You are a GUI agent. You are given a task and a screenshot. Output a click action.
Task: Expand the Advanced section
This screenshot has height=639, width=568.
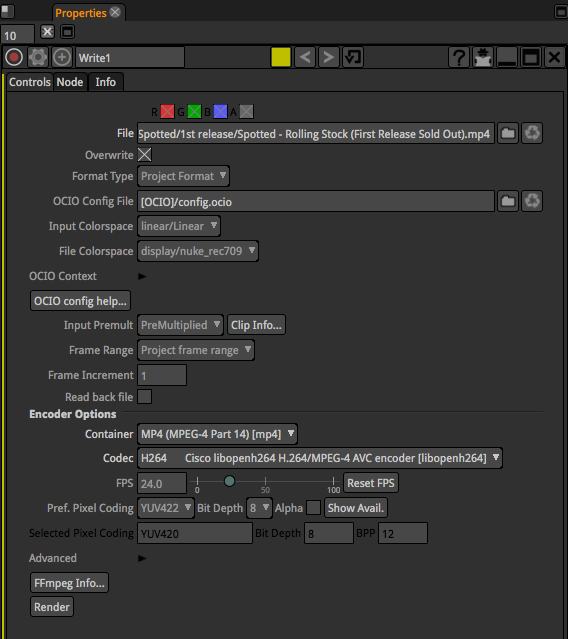click(142, 558)
